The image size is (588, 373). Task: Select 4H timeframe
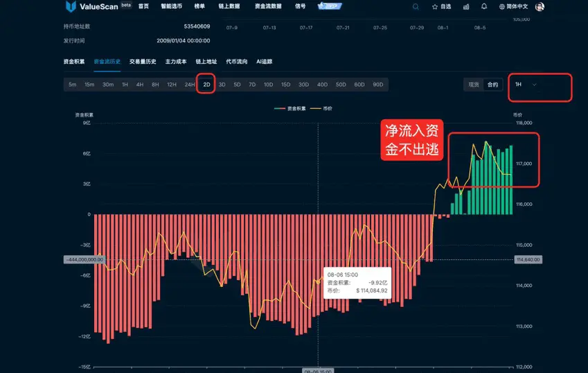[140, 85]
